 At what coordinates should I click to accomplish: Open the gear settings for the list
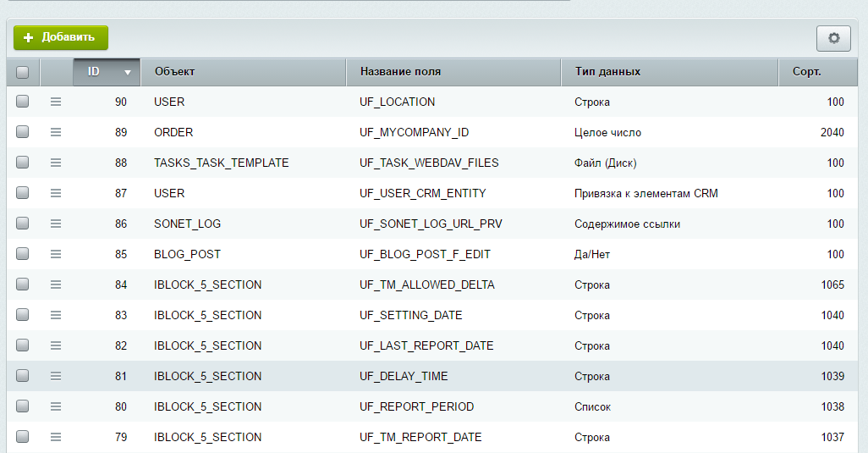833,38
